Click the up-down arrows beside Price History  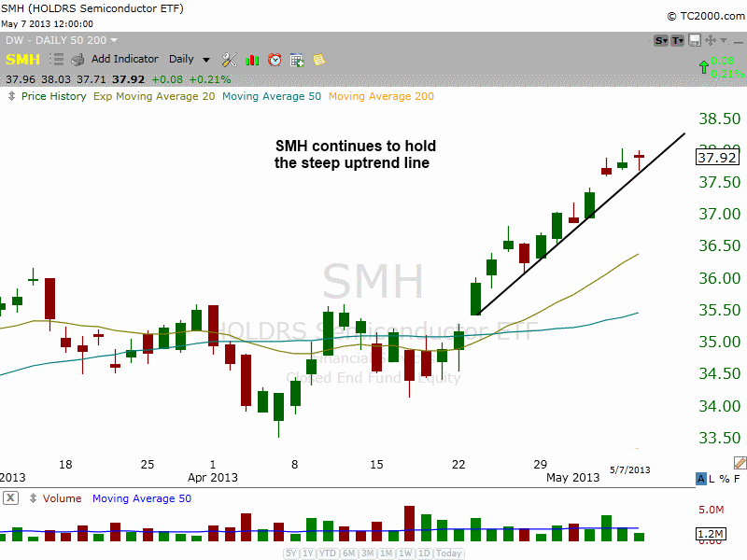11,96
